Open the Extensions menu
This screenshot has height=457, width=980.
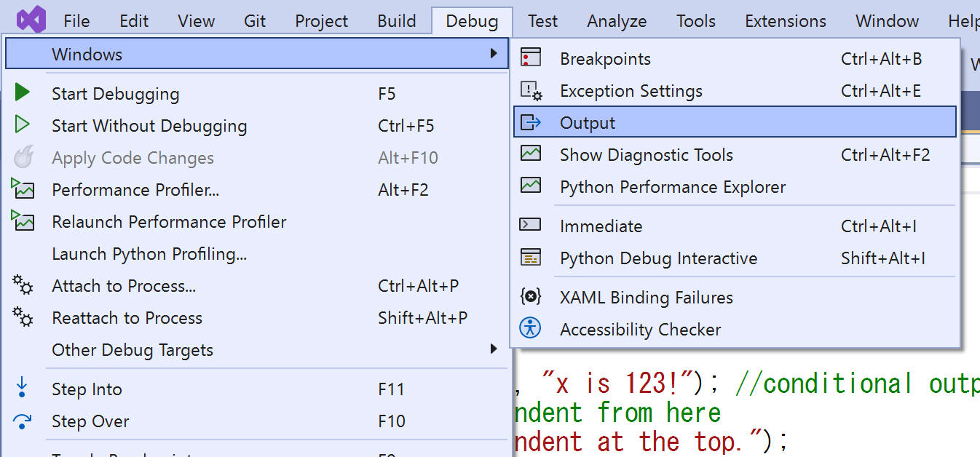point(786,21)
